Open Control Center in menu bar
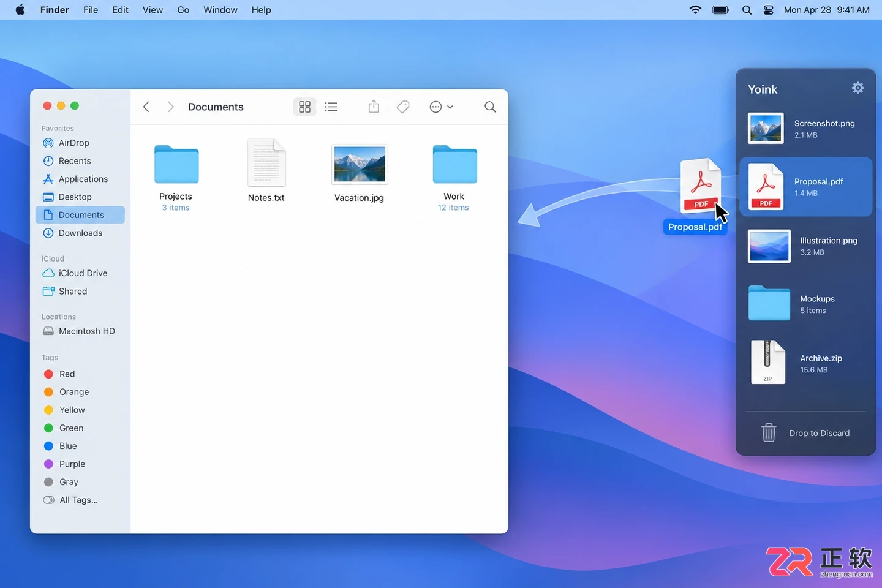The width and height of the screenshot is (882, 588). coord(768,10)
